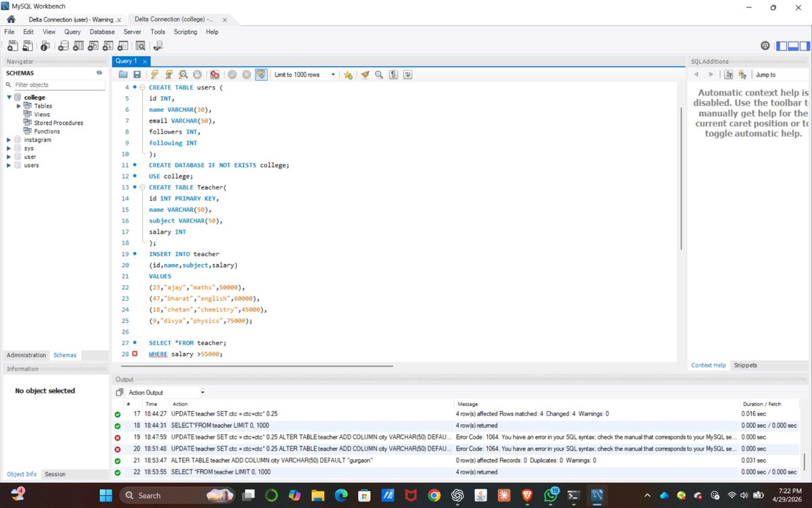Open the Execute Explain plan icon
The height and width of the screenshot is (508, 812).
(183, 75)
